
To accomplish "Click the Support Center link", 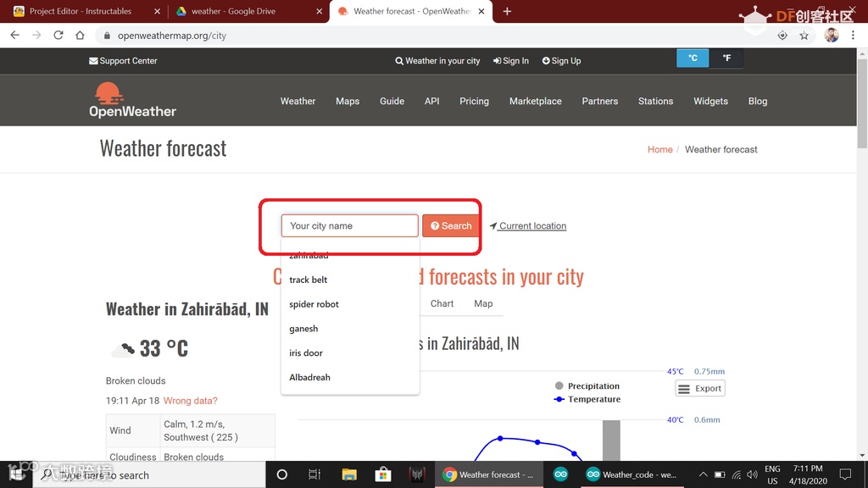I will coord(123,61).
